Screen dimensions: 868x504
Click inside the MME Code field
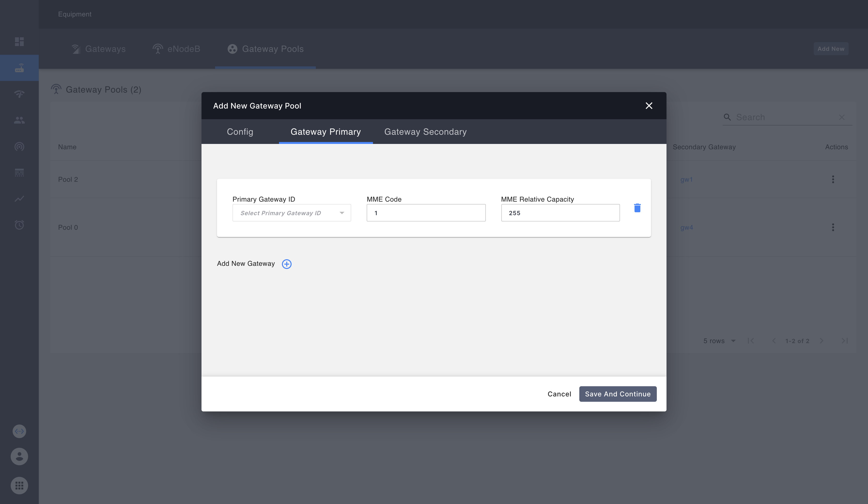pos(426,213)
